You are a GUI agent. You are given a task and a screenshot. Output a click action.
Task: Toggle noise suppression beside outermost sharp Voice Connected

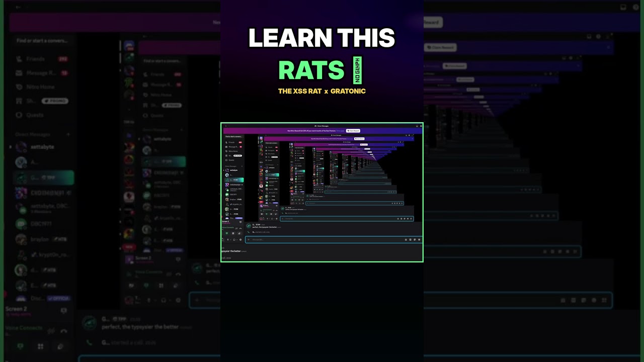pyautogui.click(x=236, y=228)
